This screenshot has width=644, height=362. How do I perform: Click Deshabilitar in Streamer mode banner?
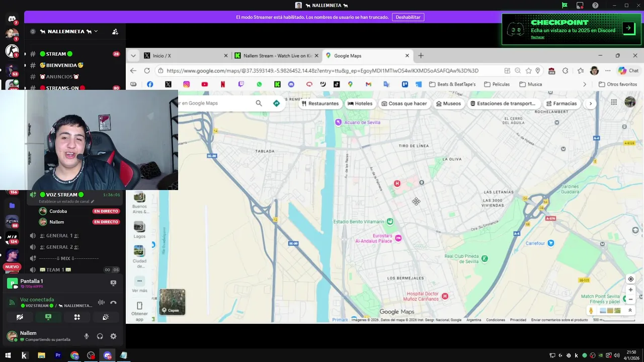click(408, 17)
